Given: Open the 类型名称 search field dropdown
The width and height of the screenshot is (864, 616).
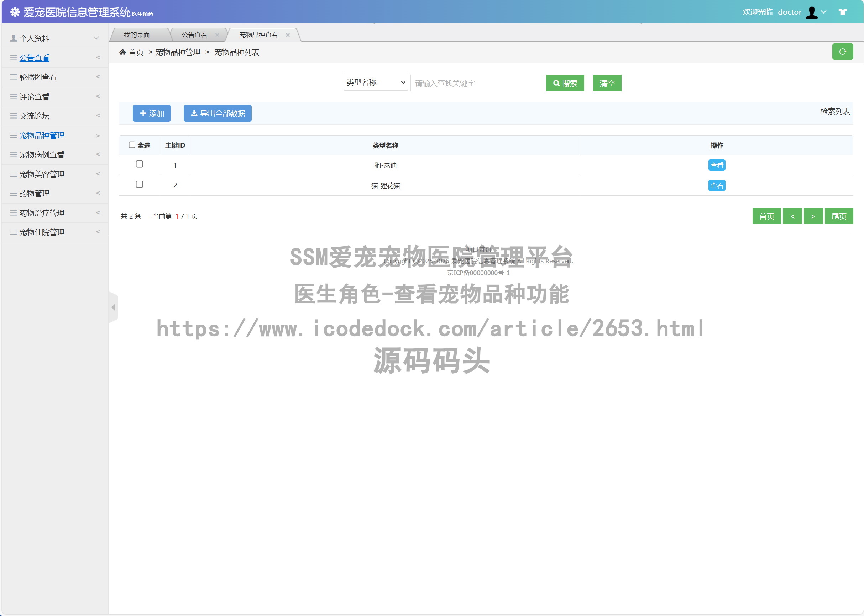Looking at the screenshot, I should [375, 82].
